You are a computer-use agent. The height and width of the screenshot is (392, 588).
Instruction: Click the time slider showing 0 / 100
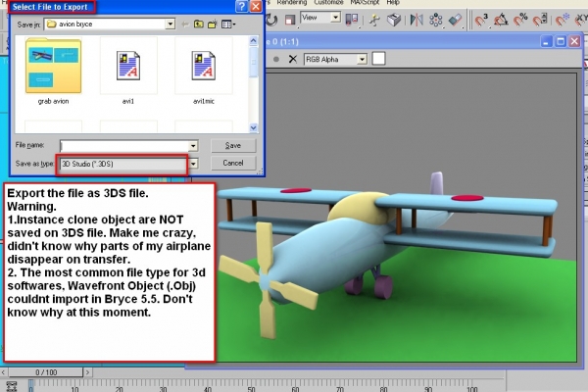[46, 372]
